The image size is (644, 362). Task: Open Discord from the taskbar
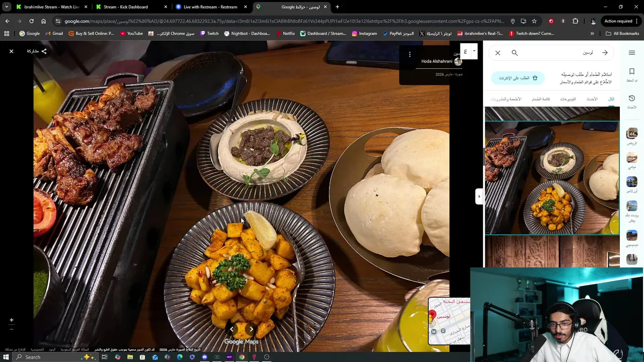pyautogui.click(x=204, y=357)
